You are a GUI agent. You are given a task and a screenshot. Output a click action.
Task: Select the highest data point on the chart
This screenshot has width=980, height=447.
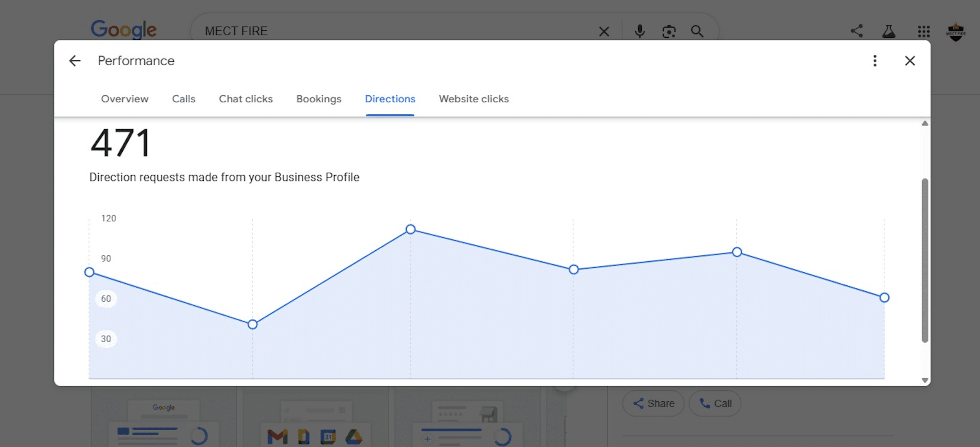point(410,229)
